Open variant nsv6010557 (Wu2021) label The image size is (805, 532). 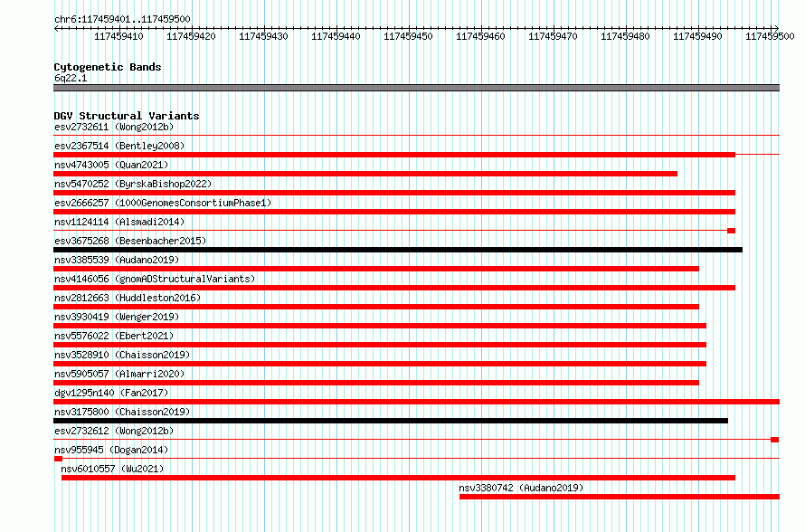tap(112, 469)
